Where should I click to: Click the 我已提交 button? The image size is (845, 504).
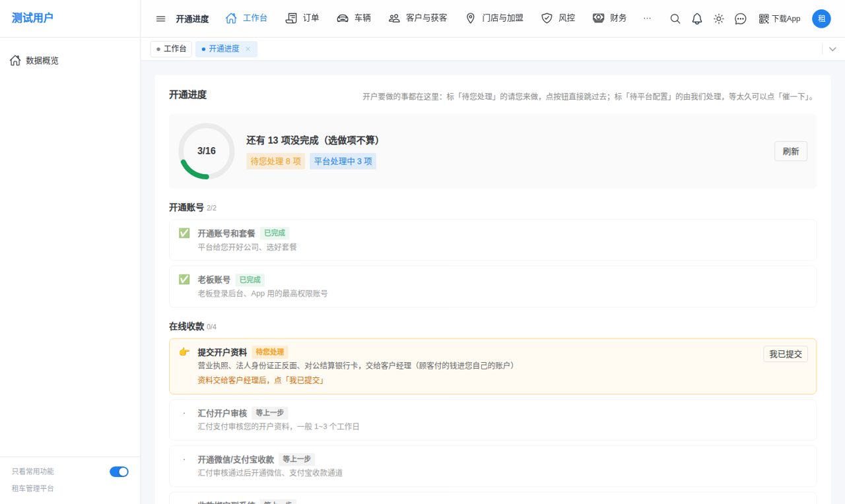point(786,354)
